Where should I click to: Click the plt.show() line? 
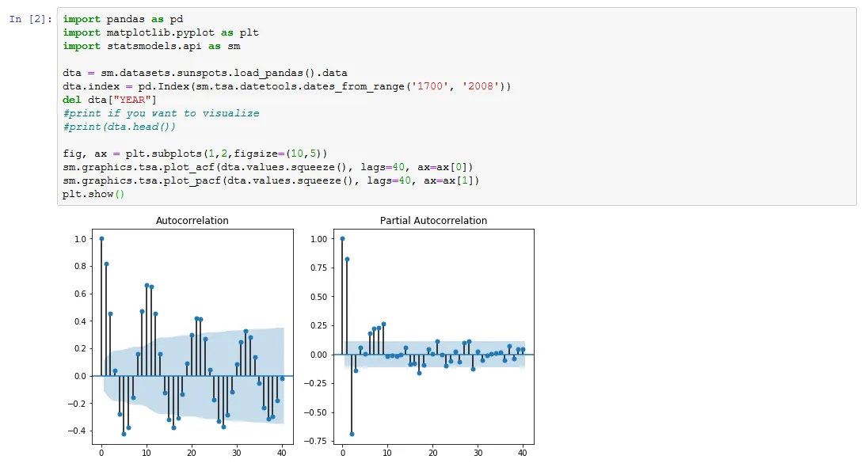(x=93, y=194)
